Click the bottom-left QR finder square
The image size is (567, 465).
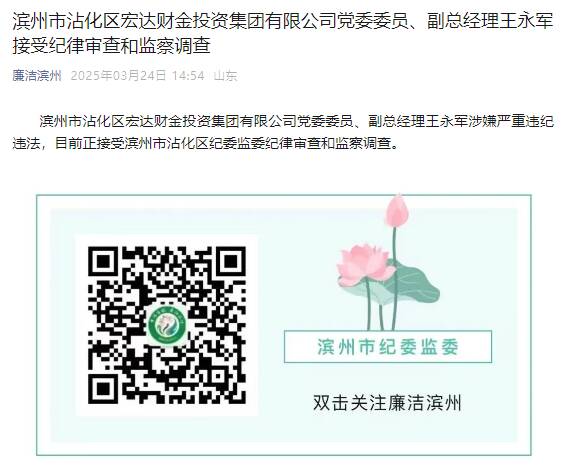pyautogui.click(x=103, y=389)
